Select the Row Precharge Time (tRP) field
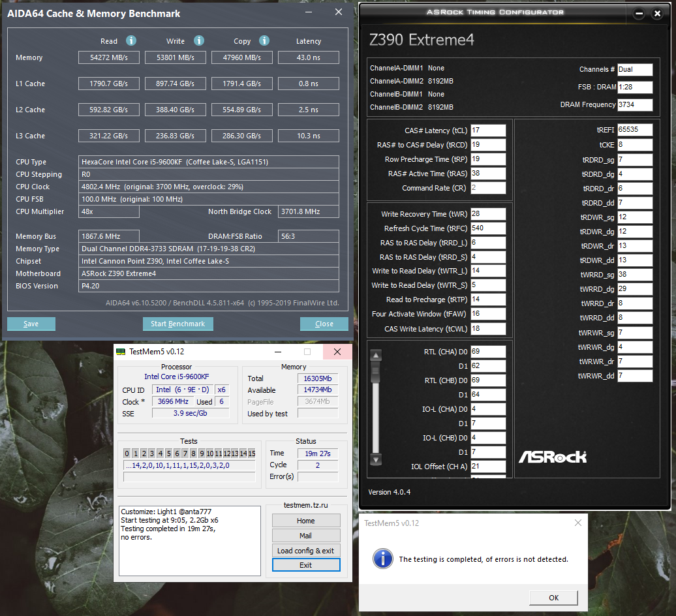This screenshot has height=616, width=676. [x=488, y=159]
